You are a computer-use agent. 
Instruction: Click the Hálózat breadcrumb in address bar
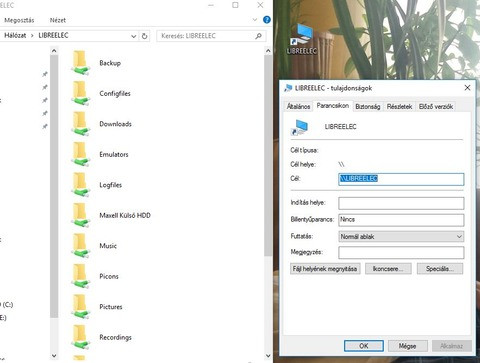click(x=15, y=35)
